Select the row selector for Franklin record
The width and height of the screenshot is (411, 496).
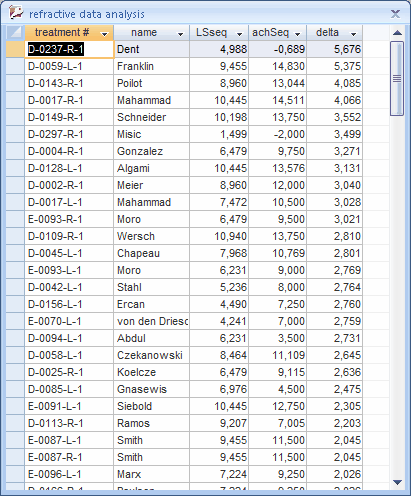(15, 66)
